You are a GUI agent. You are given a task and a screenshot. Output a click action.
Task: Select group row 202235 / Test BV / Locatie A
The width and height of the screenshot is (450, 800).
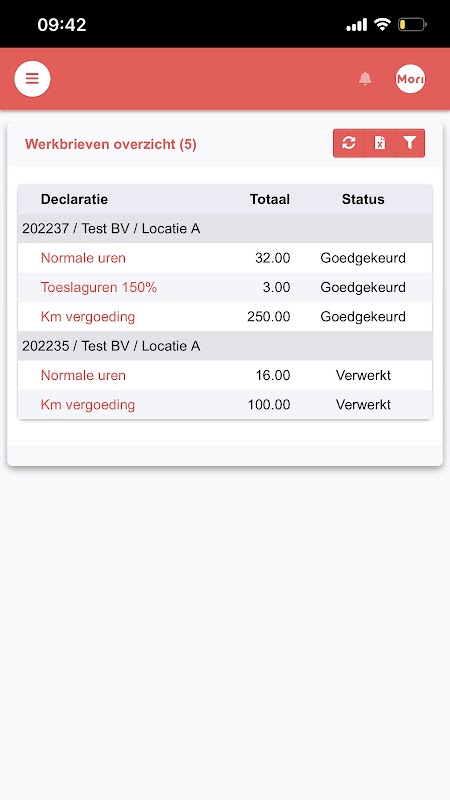tap(225, 346)
